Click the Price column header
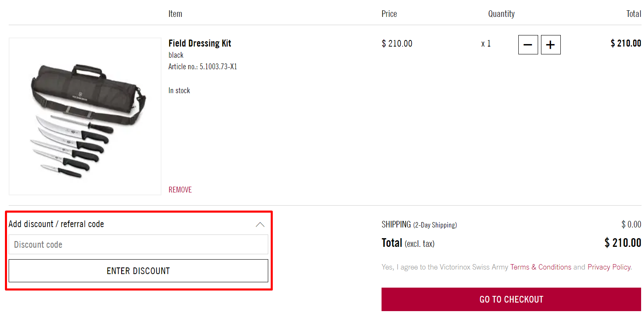This screenshot has height=314, width=644. tap(389, 14)
